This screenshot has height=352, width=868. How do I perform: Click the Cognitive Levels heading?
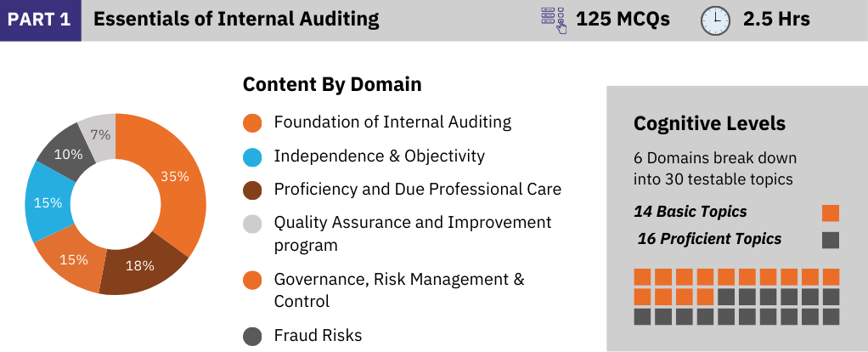point(709,123)
